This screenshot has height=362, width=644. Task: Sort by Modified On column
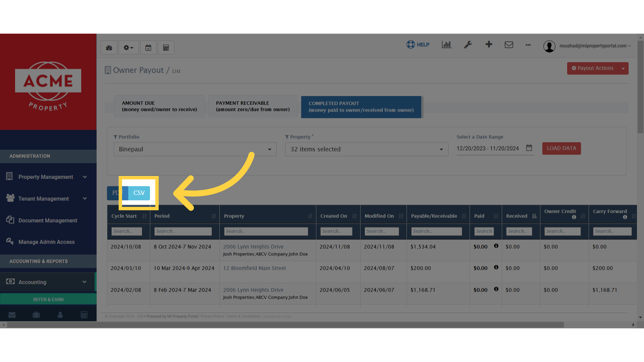click(x=383, y=216)
